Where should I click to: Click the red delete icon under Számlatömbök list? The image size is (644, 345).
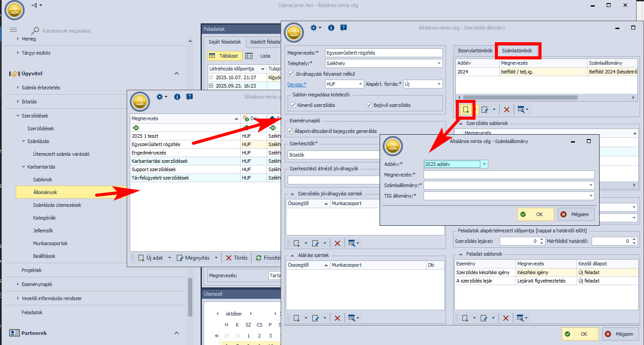point(506,110)
